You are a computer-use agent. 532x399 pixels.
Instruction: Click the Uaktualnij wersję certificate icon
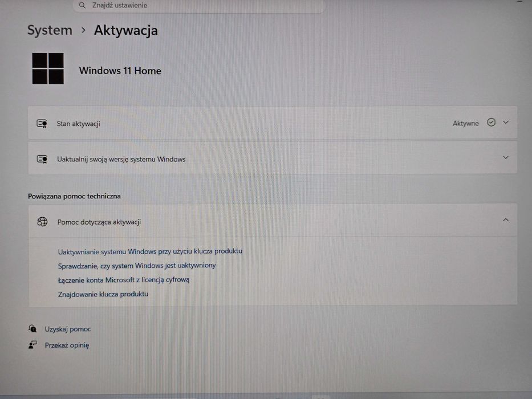(42, 159)
